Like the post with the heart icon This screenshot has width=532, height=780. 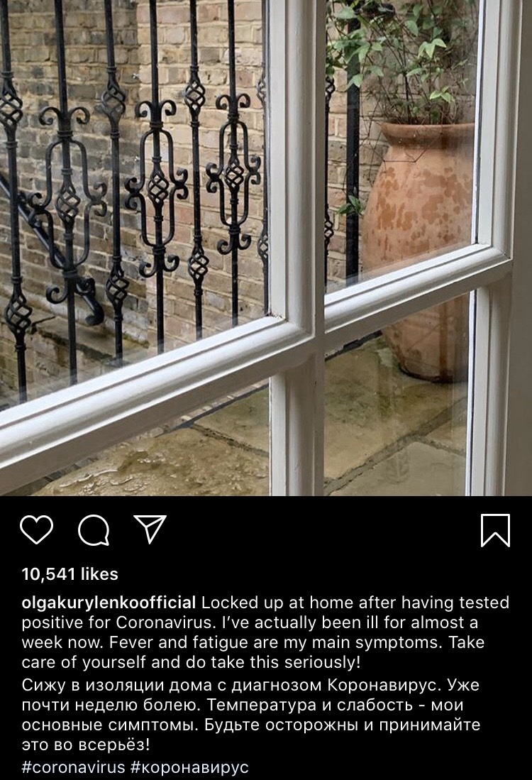pos(36,529)
